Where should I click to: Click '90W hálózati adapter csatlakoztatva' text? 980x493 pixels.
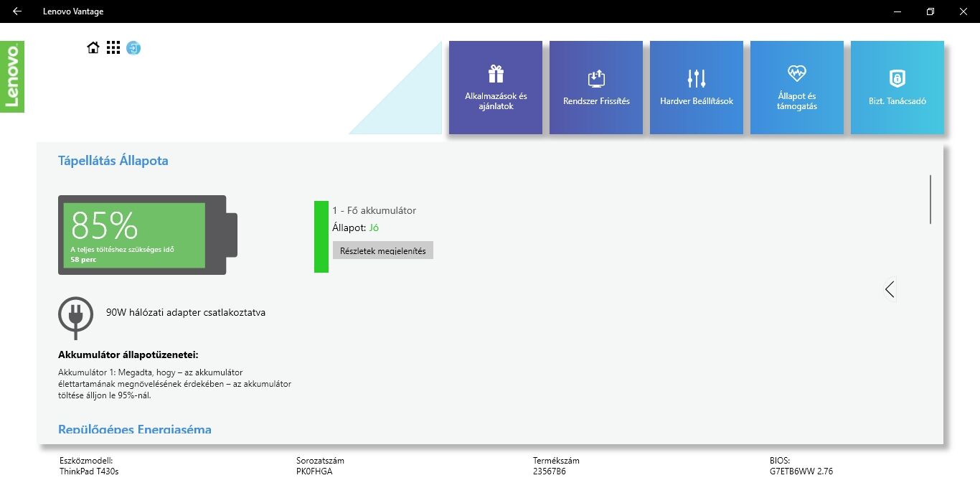coord(186,312)
